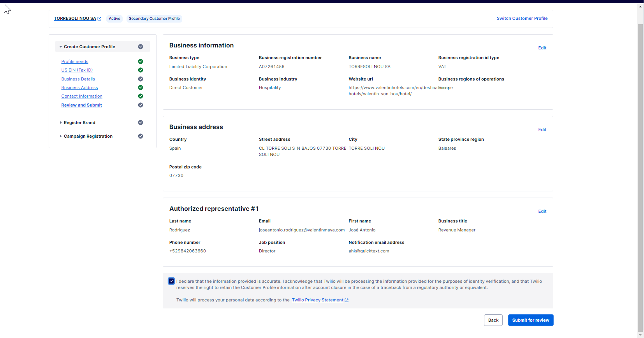644x338 pixels.
Task: Click status icon beside Business Details
Action: [x=141, y=79]
